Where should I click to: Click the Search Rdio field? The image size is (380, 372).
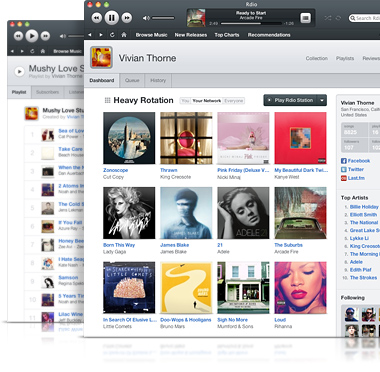pos(364,18)
